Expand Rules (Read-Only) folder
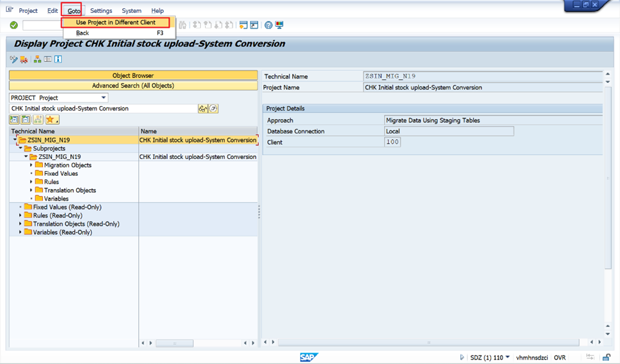This screenshot has width=620, height=364. pos(20,215)
